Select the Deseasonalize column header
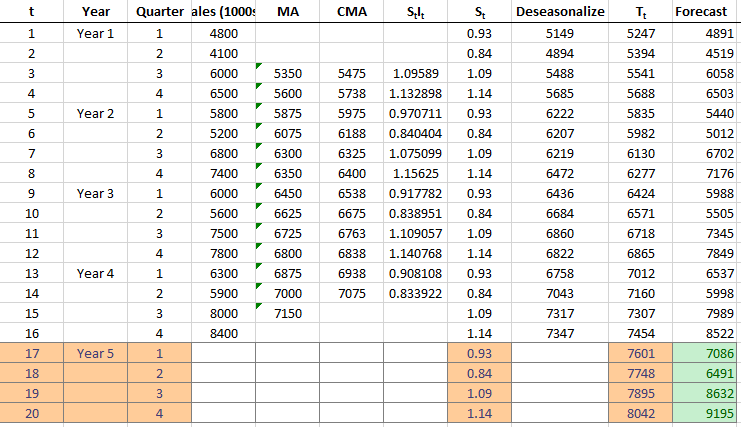Screen dimensions: 741x427 pos(559,11)
